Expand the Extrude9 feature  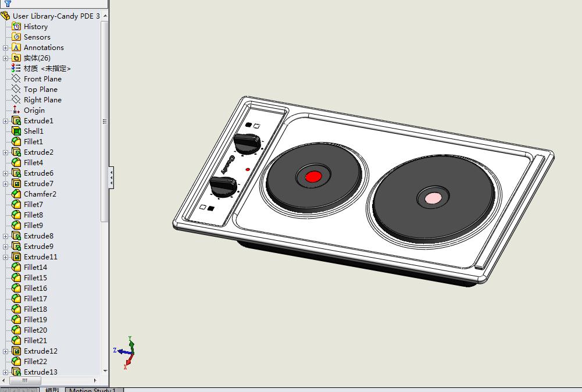click(5, 247)
